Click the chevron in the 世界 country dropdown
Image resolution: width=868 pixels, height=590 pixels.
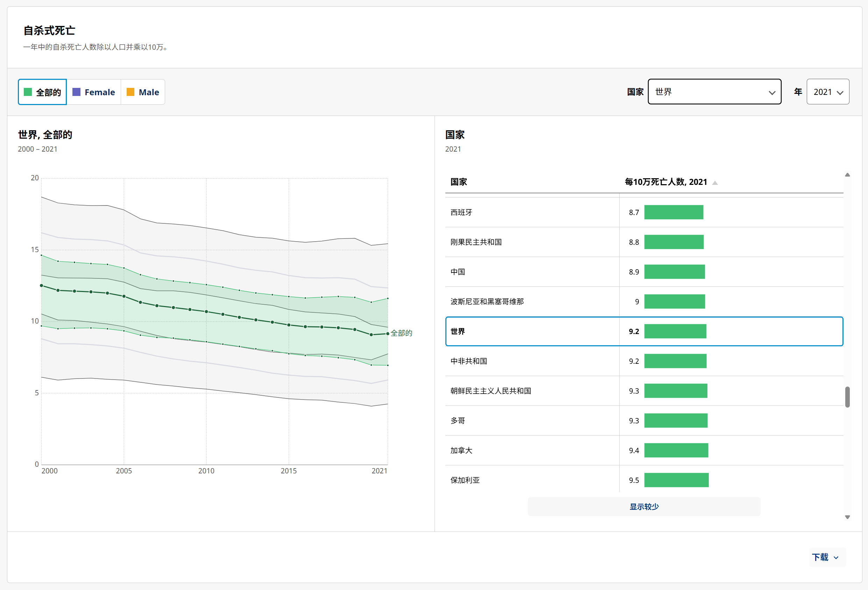[x=772, y=93]
